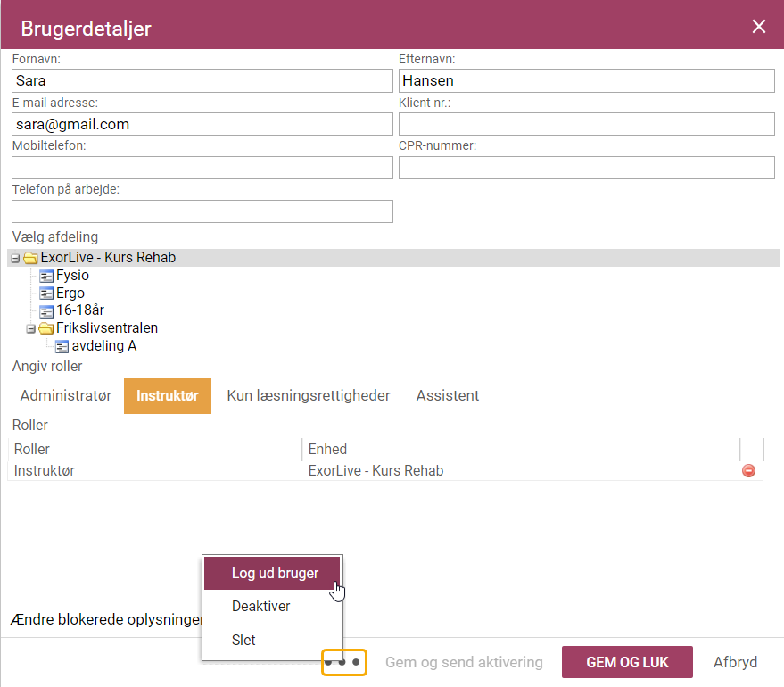Click the Fysio department icon
Screen dimensions: 784x687
tap(46, 276)
